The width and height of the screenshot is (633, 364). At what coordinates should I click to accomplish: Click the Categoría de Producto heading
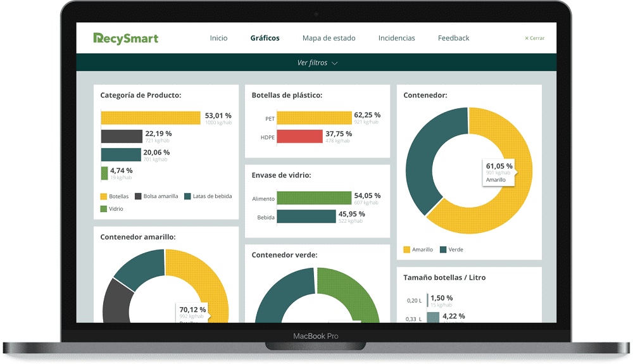pyautogui.click(x=141, y=95)
